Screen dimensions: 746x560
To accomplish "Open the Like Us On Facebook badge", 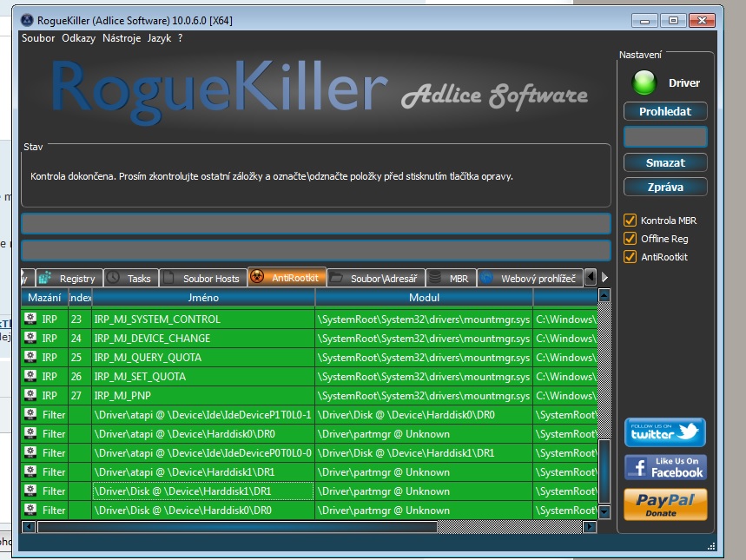I will (665, 467).
